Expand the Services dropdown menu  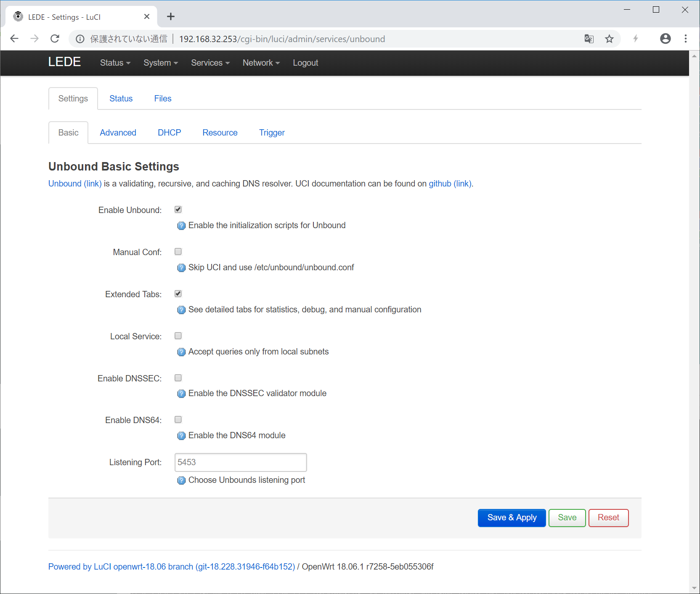pos(210,63)
